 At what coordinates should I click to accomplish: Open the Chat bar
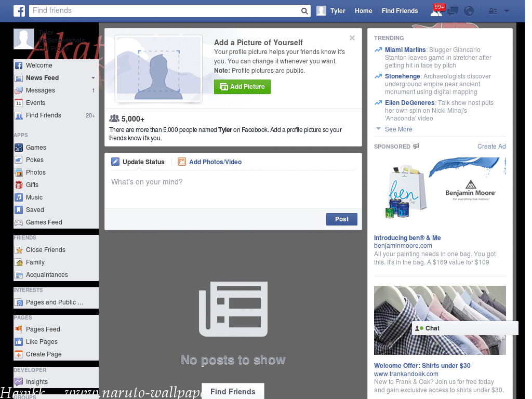(x=465, y=328)
